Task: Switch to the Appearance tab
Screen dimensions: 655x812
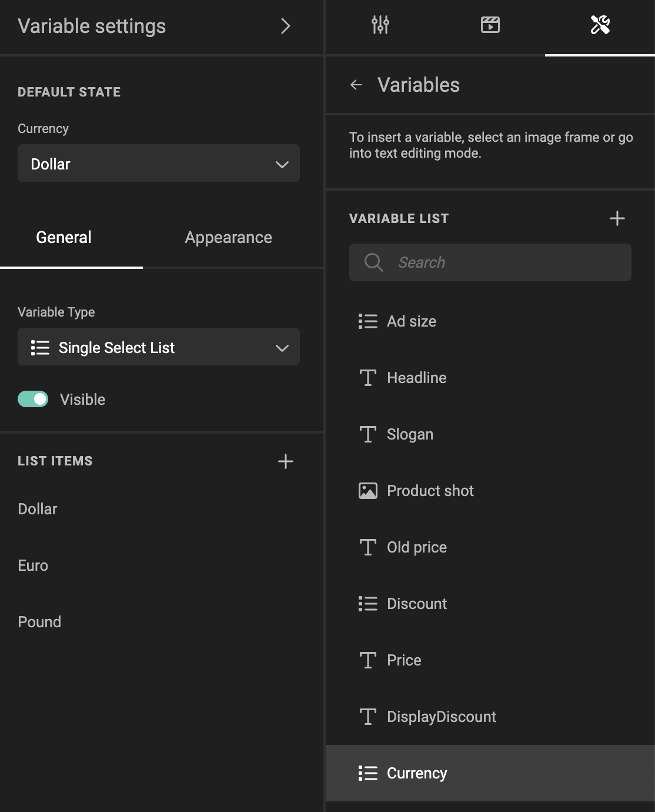Action: point(228,237)
